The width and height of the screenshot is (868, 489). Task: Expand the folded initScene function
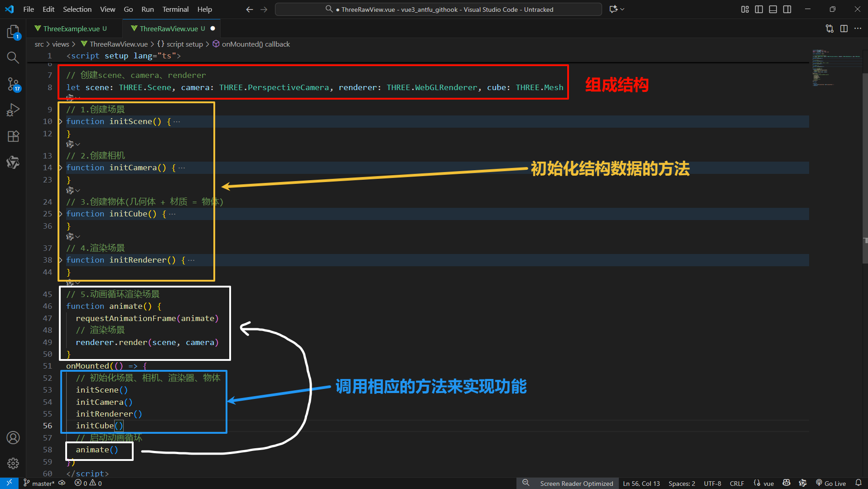(x=60, y=121)
